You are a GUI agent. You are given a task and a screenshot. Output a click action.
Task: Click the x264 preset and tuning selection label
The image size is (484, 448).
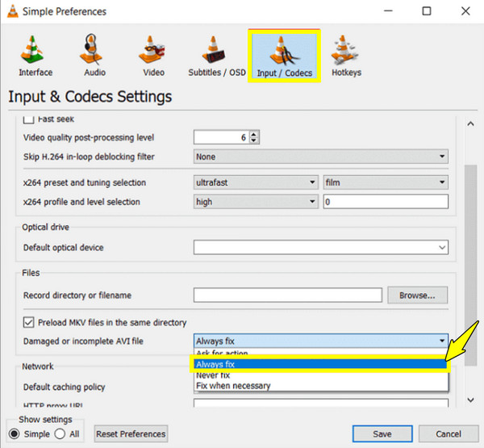(85, 182)
